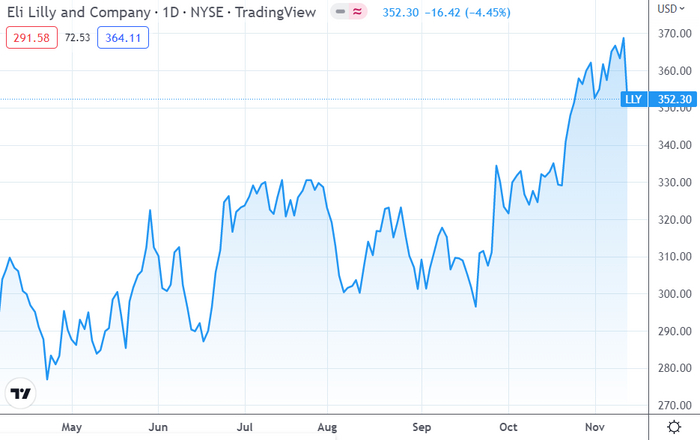Click the LLY price label tag
The width and height of the screenshot is (700, 440).
pyautogui.click(x=633, y=99)
